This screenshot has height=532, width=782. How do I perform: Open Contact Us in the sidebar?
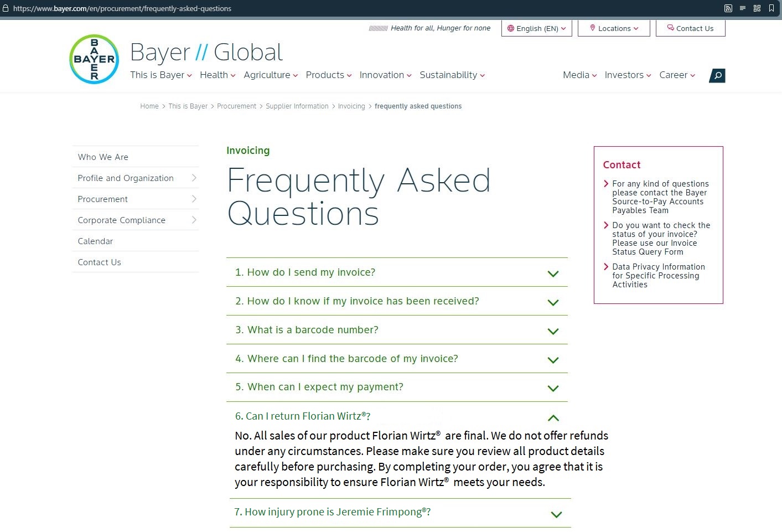tap(135, 262)
